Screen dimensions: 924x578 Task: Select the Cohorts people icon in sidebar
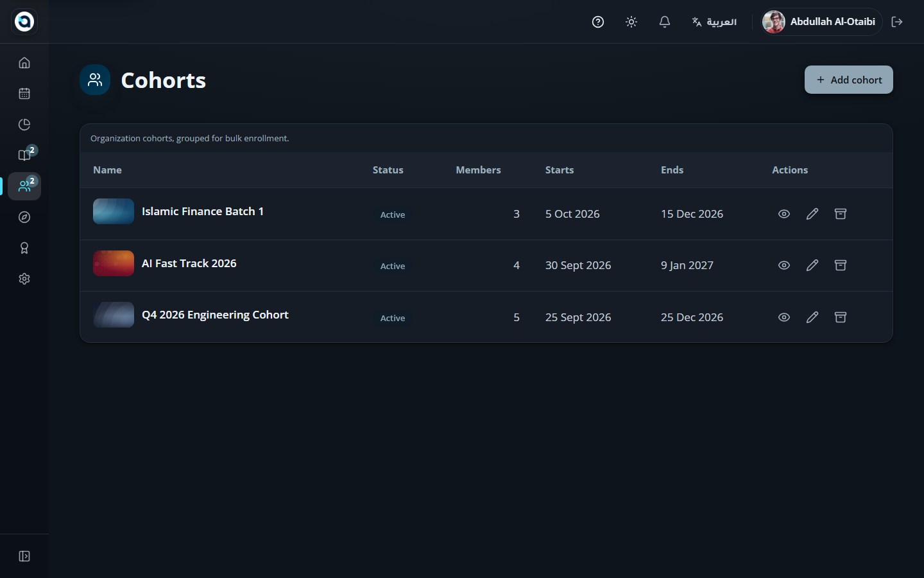tap(24, 186)
